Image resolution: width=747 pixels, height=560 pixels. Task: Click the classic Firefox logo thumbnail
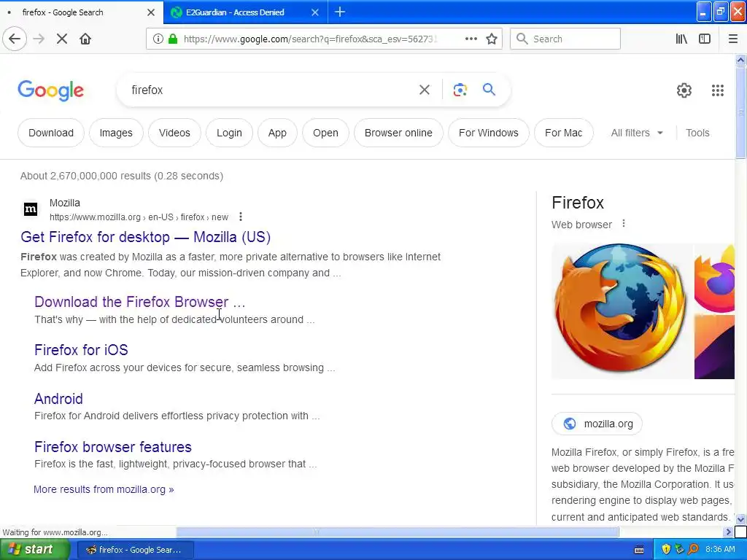click(x=622, y=311)
